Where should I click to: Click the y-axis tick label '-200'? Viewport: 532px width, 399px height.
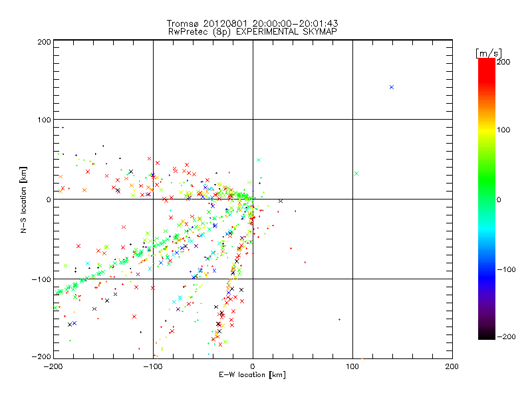click(41, 356)
